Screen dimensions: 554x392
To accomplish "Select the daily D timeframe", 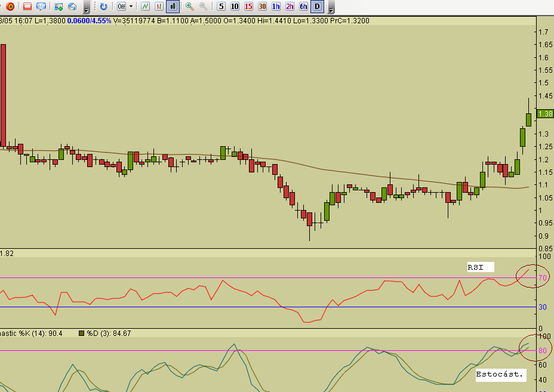I will (x=317, y=7).
